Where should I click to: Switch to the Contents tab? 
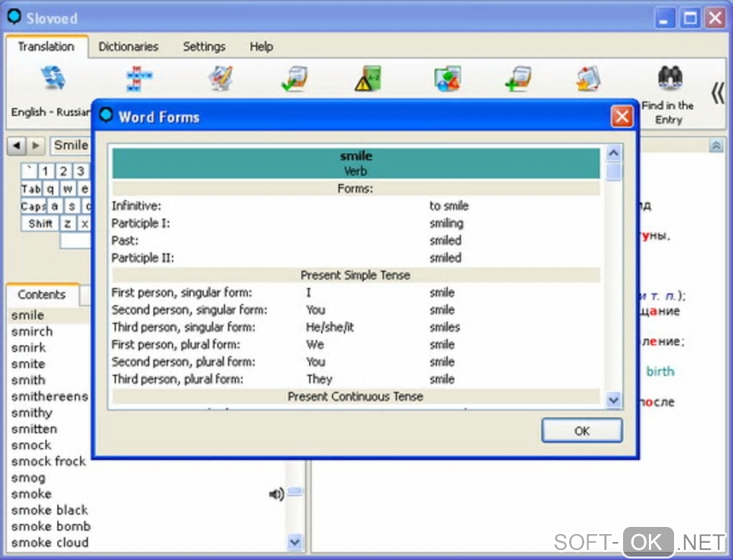pyautogui.click(x=42, y=295)
